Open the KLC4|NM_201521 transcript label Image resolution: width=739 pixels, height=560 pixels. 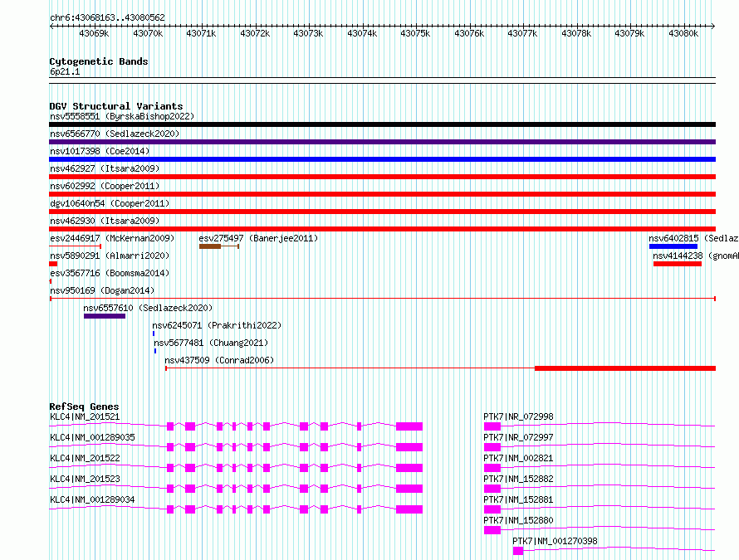coord(85,416)
